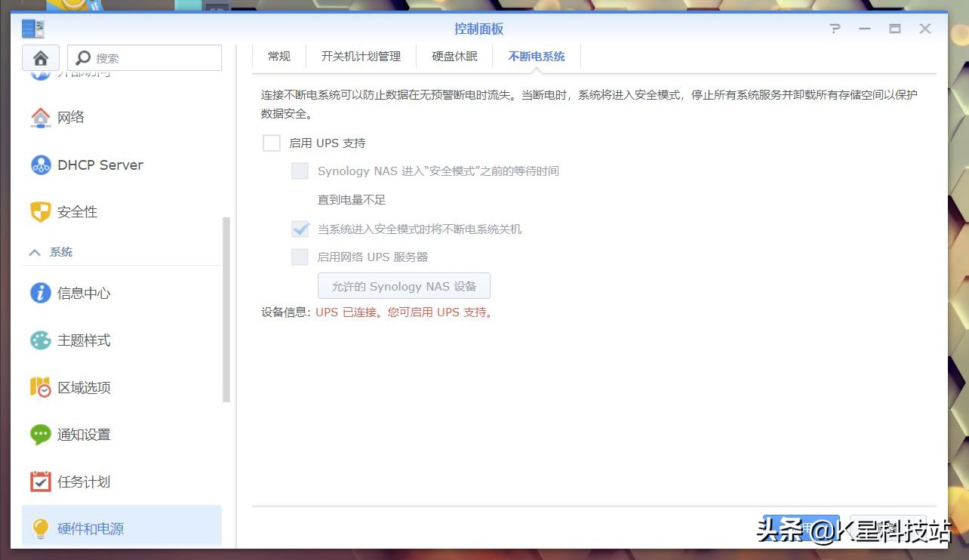Open the 信息中心 panel

pos(85,293)
